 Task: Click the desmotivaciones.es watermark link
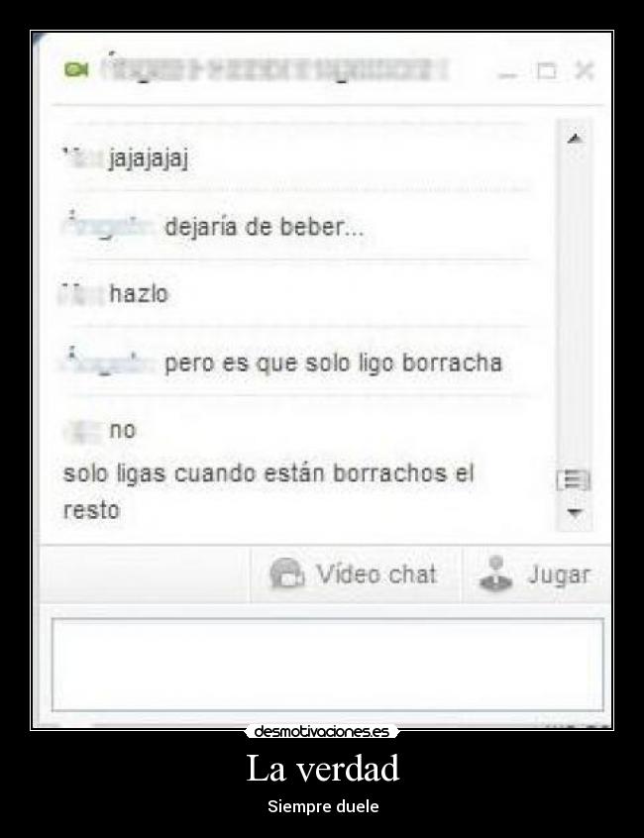click(322, 731)
